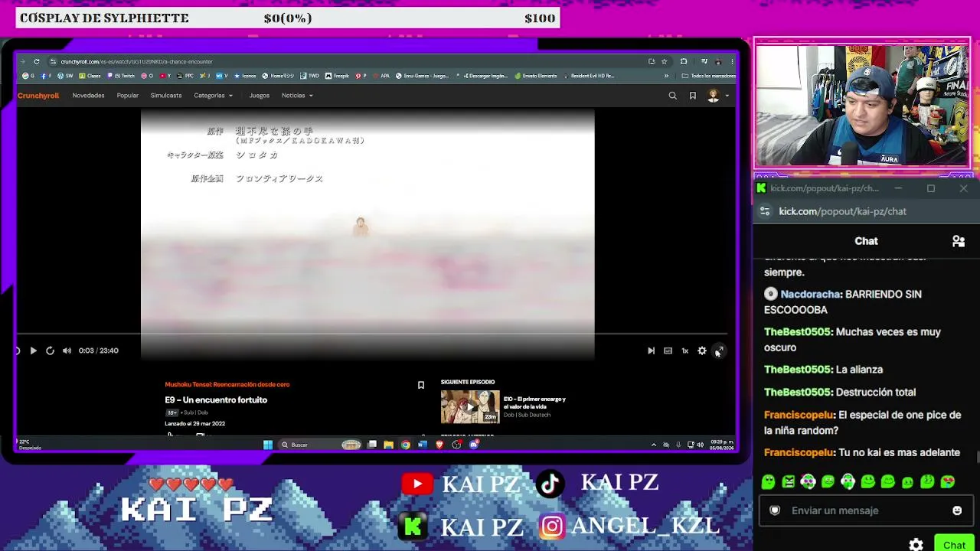
Task: Click the Kick popout site settings icon
Action: click(765, 211)
